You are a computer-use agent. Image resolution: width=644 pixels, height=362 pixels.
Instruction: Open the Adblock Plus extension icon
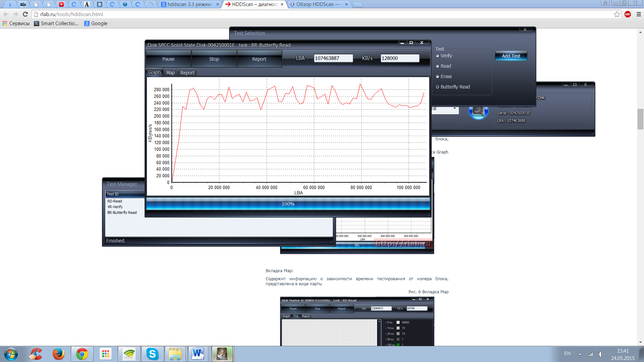[628, 14]
